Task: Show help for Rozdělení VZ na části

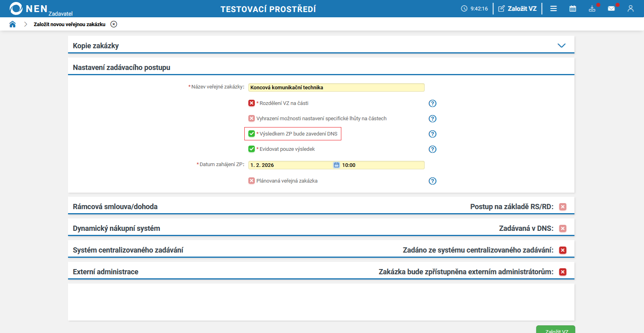Action: point(433,103)
